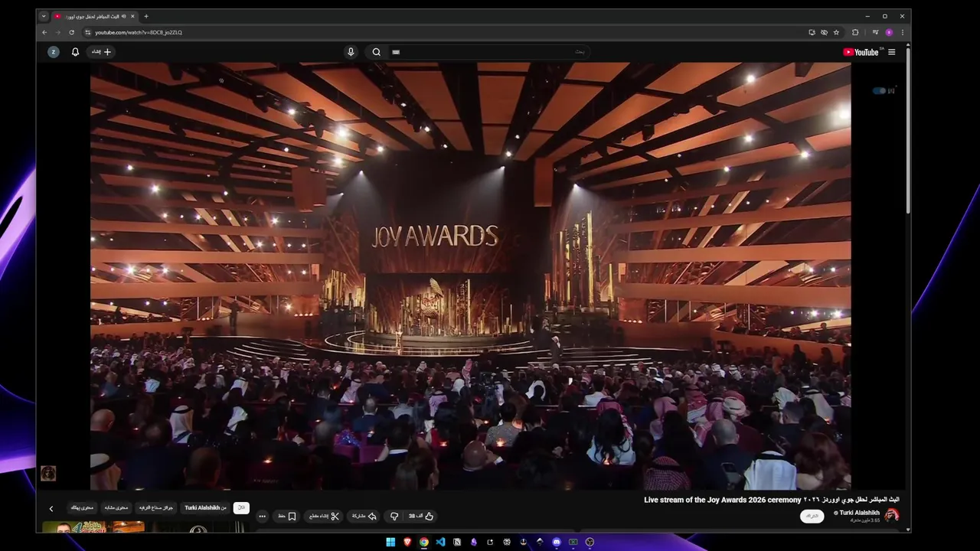980x551 pixels.
Task: Share the Joy Awards video
Action: 364,517
